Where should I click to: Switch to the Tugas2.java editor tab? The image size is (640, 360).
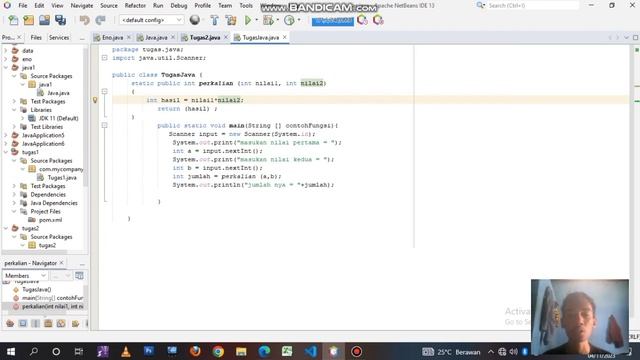pos(205,38)
